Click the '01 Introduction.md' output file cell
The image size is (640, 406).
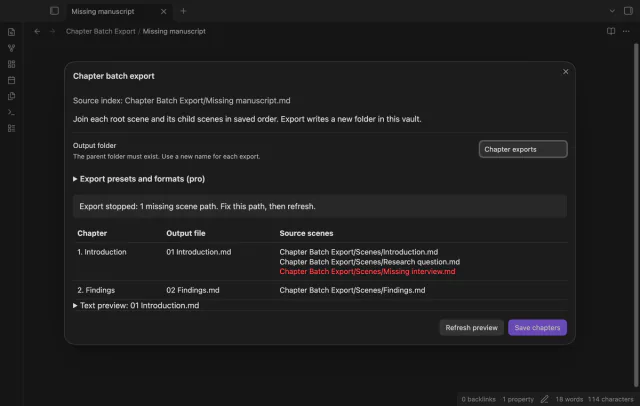198,252
